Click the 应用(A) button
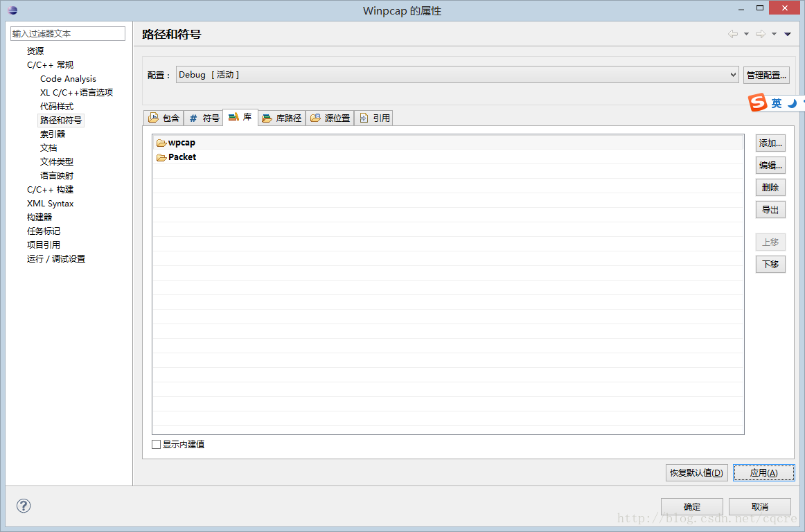The width and height of the screenshot is (805, 532). (x=764, y=473)
